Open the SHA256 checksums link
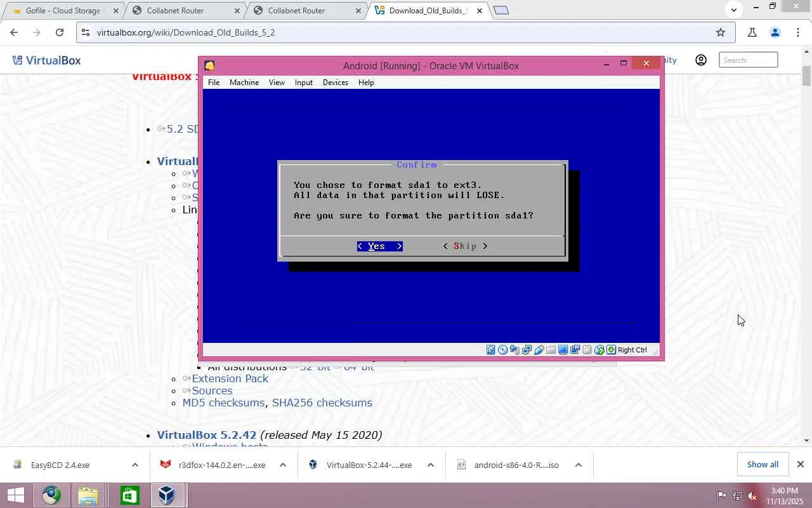The width and height of the screenshot is (812, 508). click(322, 403)
